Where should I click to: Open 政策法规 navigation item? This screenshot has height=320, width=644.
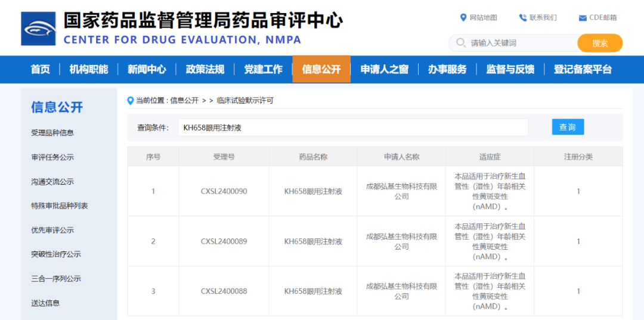point(205,69)
